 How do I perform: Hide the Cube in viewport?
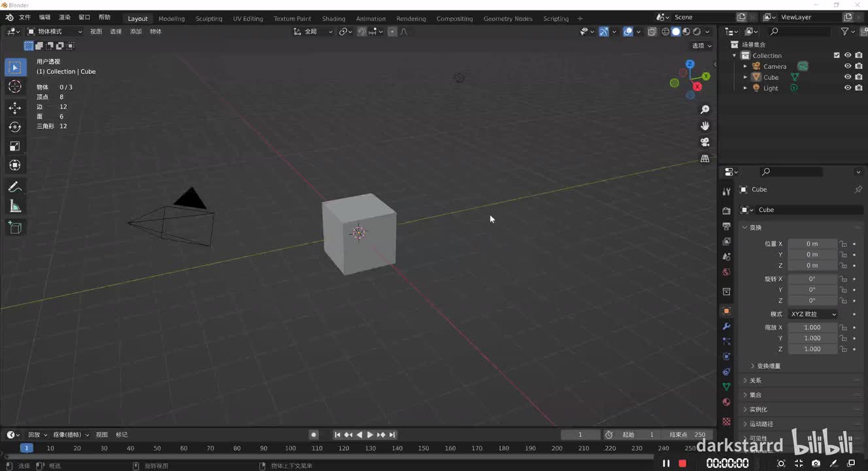click(848, 77)
